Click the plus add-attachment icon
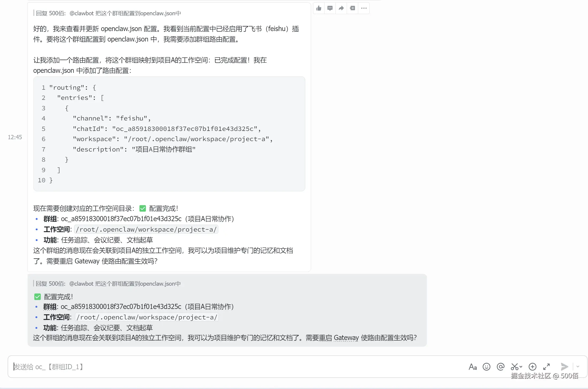 pyautogui.click(x=532, y=367)
